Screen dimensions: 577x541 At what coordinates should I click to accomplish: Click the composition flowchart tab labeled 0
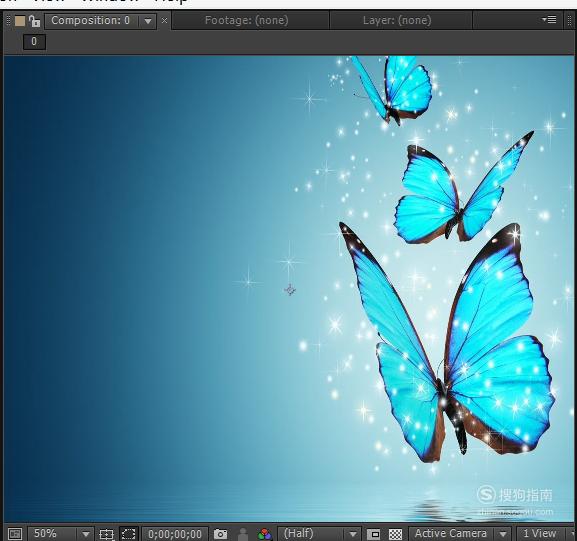34,42
